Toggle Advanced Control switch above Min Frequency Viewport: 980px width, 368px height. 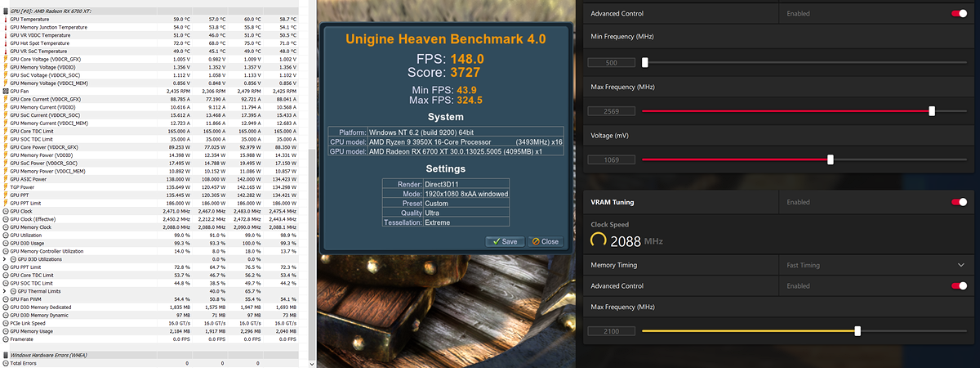959,13
